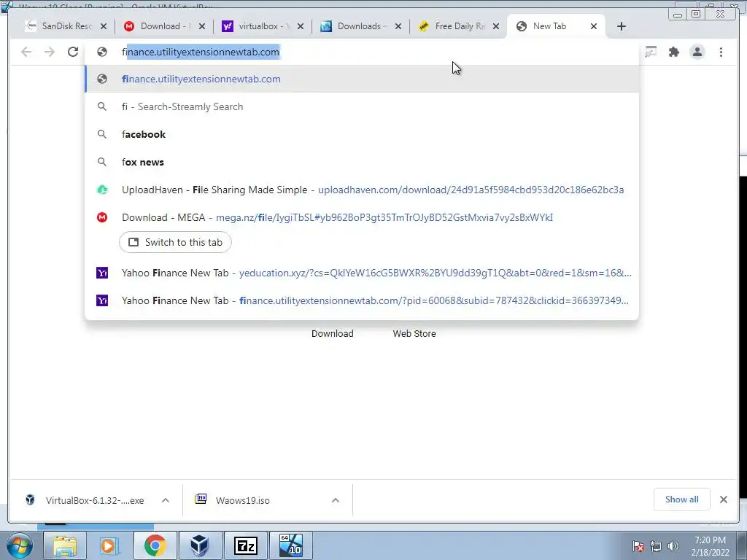Open Chrome's three-dot menu
This screenshot has width=747, height=560.
point(721,52)
